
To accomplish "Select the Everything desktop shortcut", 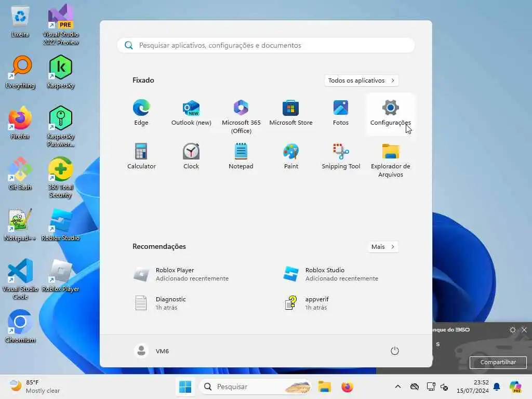I will coord(20,72).
